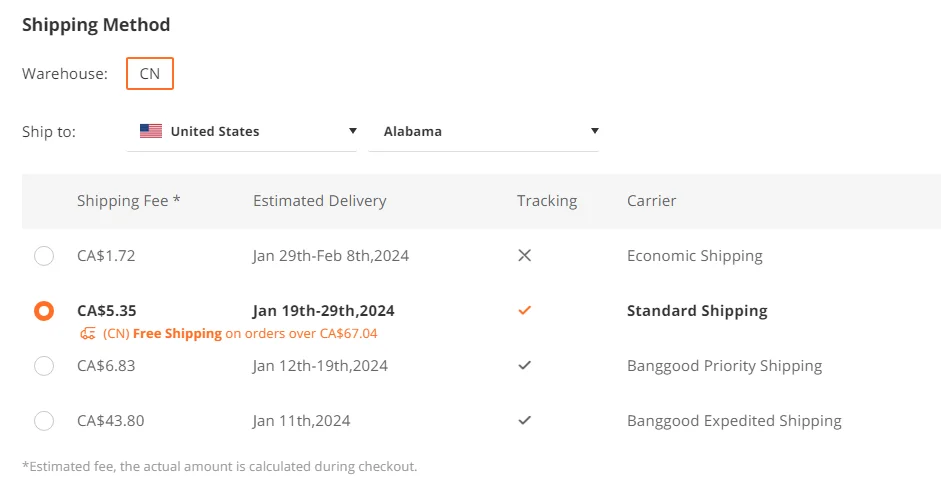
Task: Open the United States country dropdown
Action: [x=242, y=131]
